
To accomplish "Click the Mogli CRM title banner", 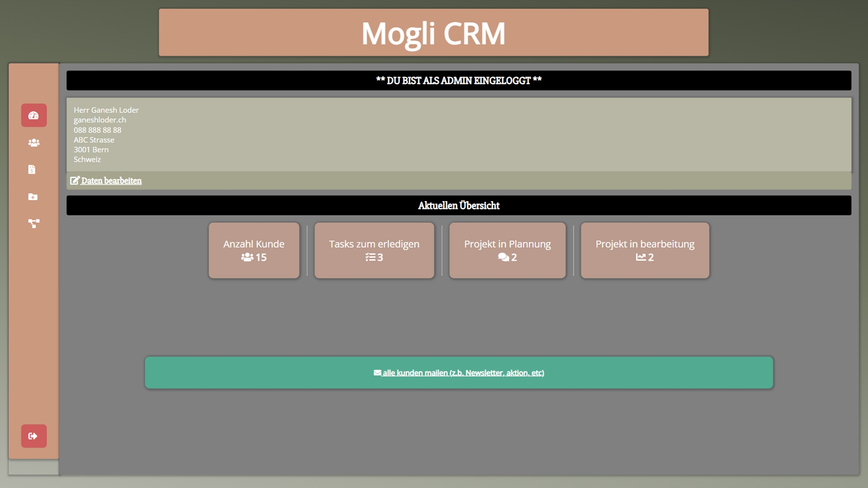I will coord(433,33).
